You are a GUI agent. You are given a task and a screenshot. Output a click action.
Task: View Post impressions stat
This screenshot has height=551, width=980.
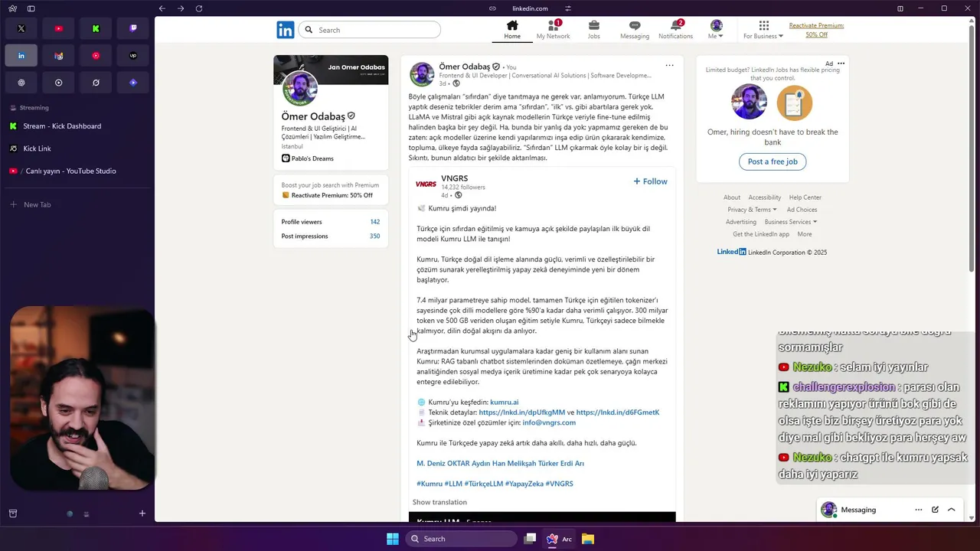[331, 236]
